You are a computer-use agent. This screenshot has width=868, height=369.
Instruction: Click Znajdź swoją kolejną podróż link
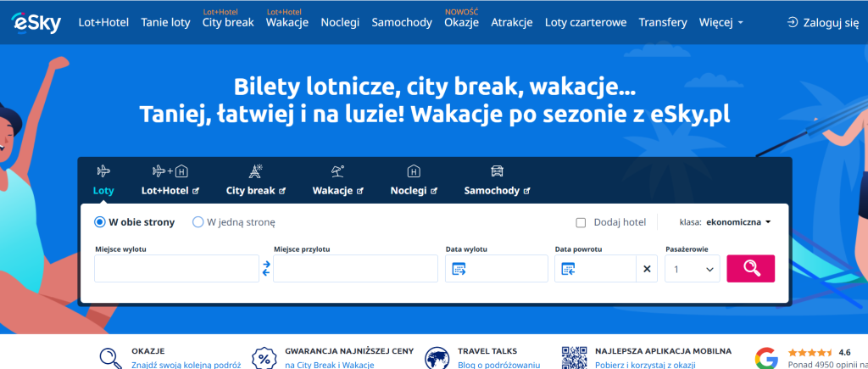(186, 365)
